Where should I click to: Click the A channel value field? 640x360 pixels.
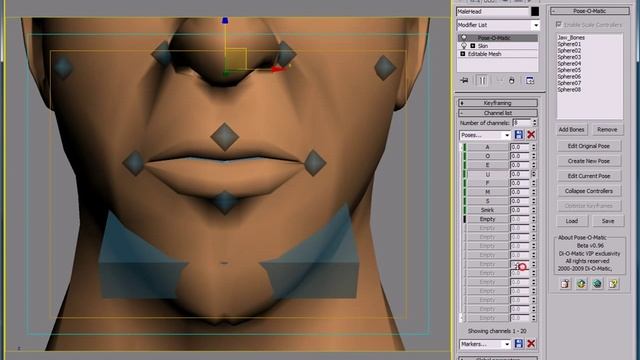[x=519, y=147]
